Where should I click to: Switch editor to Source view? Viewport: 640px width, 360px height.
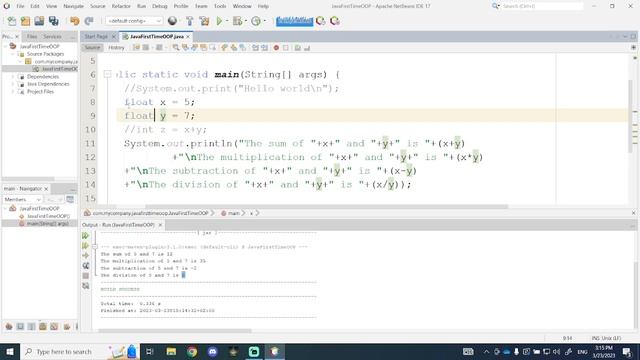coord(92,48)
